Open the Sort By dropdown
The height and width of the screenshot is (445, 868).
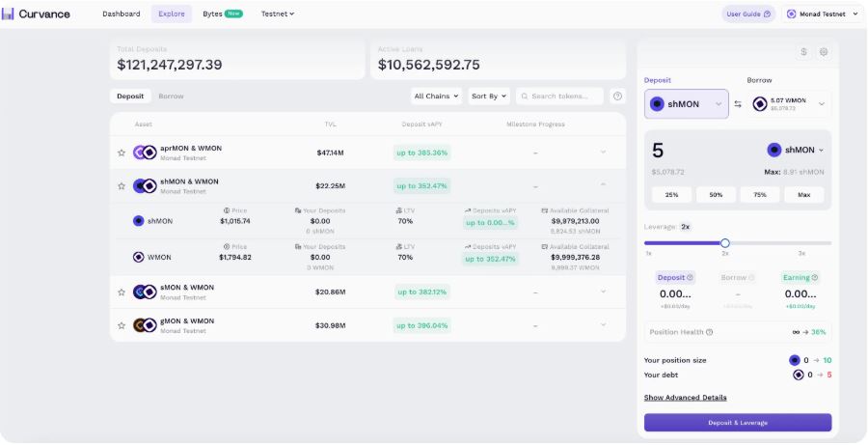tap(489, 96)
